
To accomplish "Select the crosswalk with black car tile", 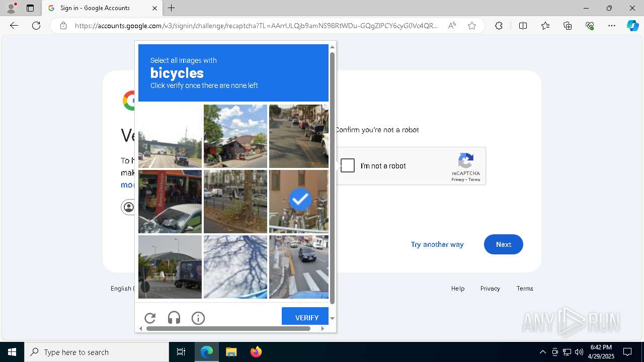I will point(299,267).
